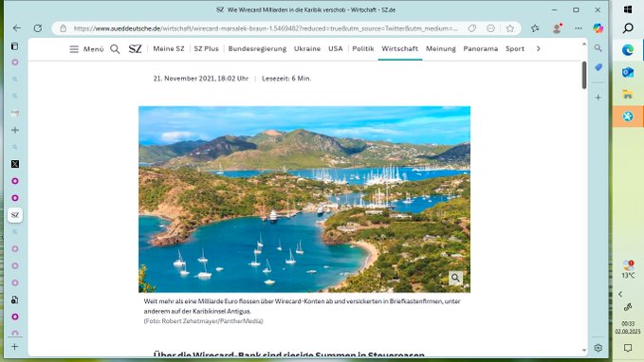Viewport: 644px width, 362px height.
Task: Show hidden tray icons chevron
Action: click(620, 294)
